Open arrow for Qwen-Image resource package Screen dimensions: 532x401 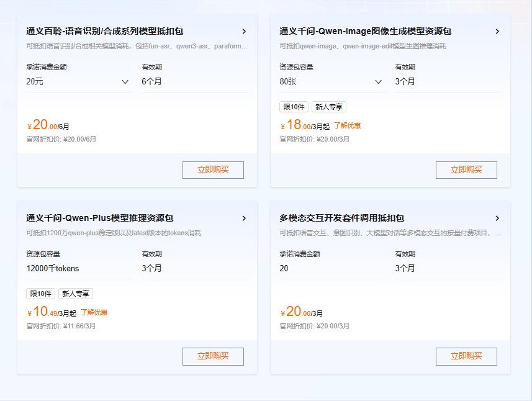pos(497,32)
